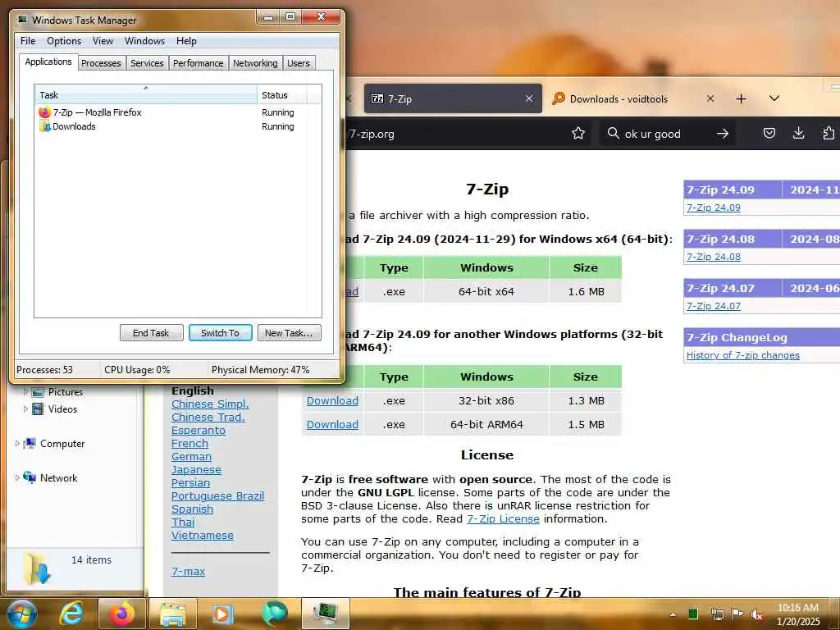Select the 7-Zip tab in Firefox
The height and width of the screenshot is (630, 840).
coord(453,98)
